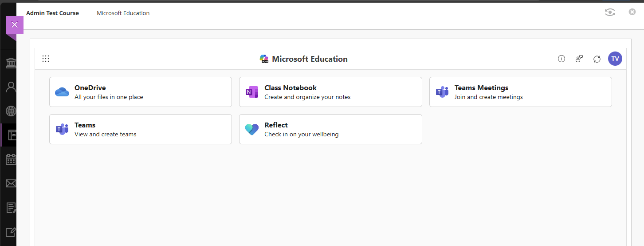Open the Grades sidebar icon
644x246 pixels.
(11, 207)
